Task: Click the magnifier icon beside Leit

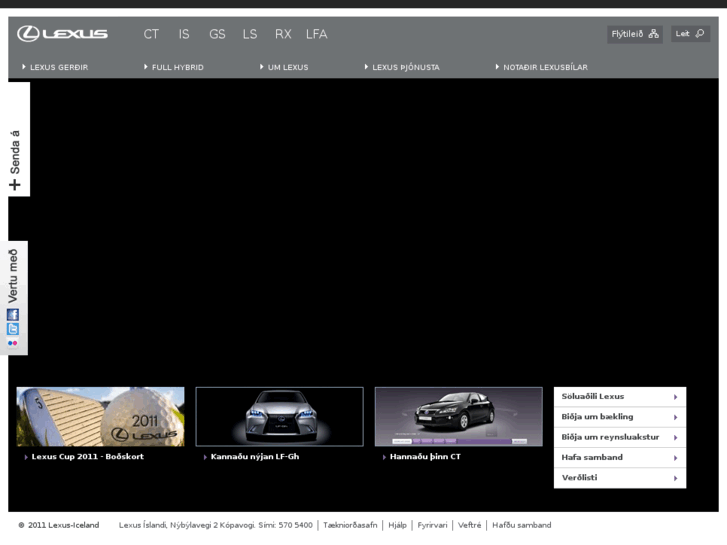Action: [700, 33]
